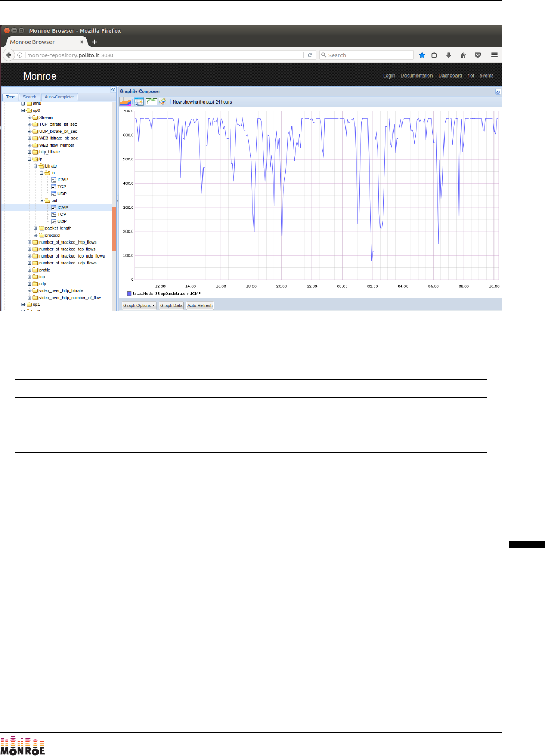
Task: Focus the Firefox Search input field
Action: (x=366, y=55)
